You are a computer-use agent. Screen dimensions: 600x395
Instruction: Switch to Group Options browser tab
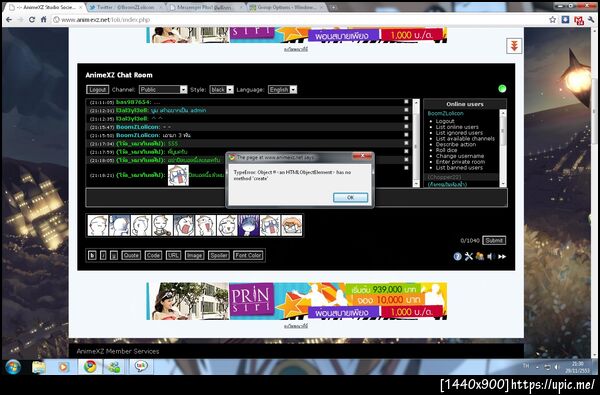pos(287,7)
